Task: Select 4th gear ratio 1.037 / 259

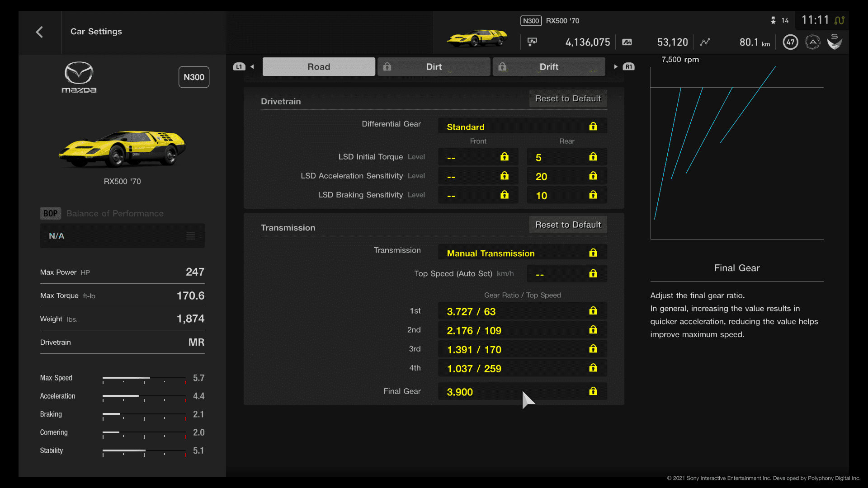Action: (523, 368)
